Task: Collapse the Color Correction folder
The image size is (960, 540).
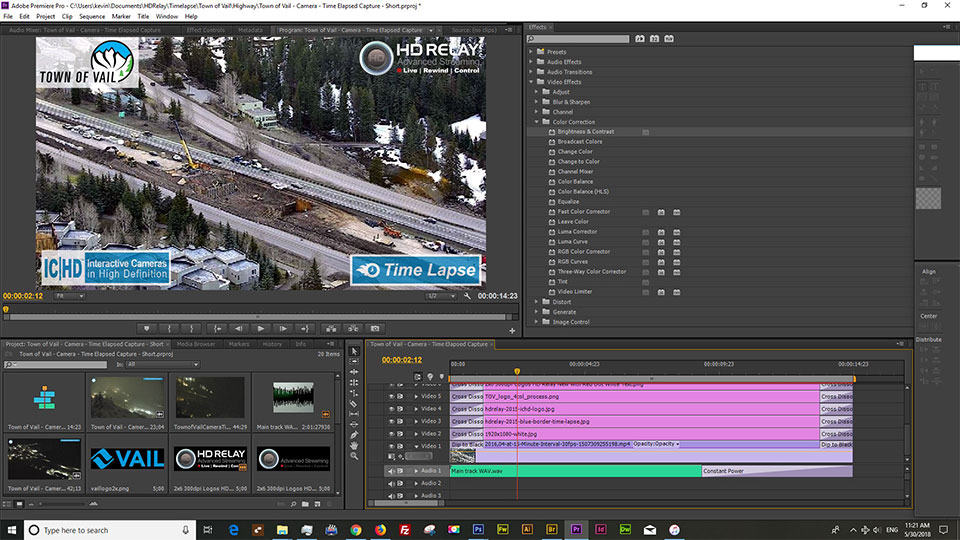Action: pyautogui.click(x=537, y=122)
